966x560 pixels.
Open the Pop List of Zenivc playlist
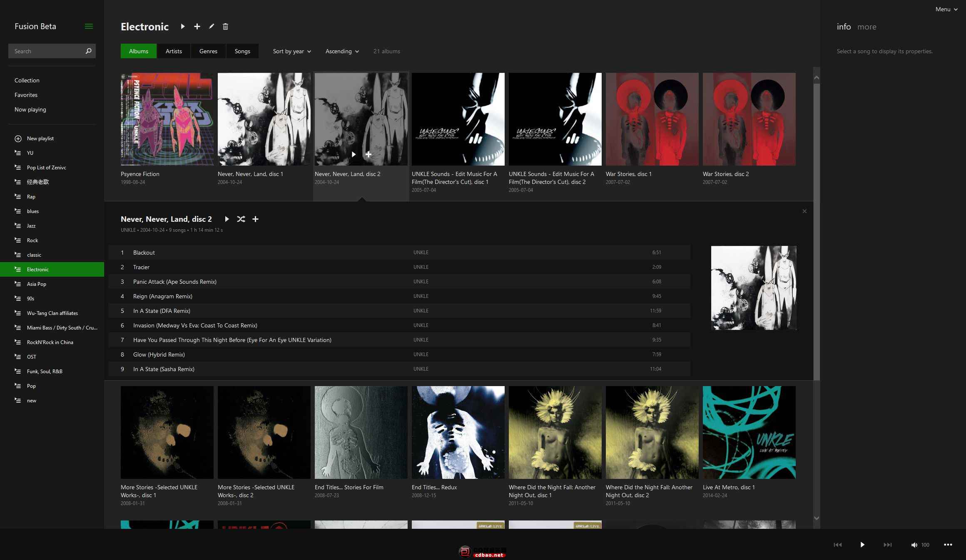(52, 167)
